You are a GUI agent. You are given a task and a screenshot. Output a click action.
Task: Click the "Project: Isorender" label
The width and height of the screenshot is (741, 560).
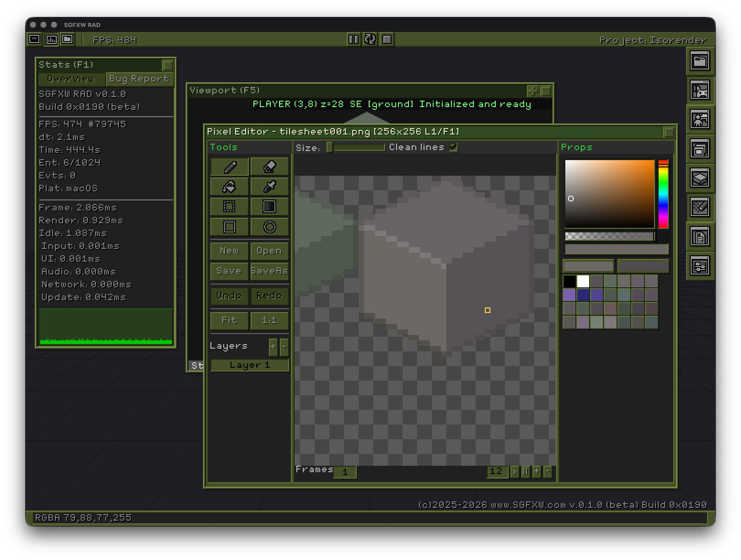[653, 40]
